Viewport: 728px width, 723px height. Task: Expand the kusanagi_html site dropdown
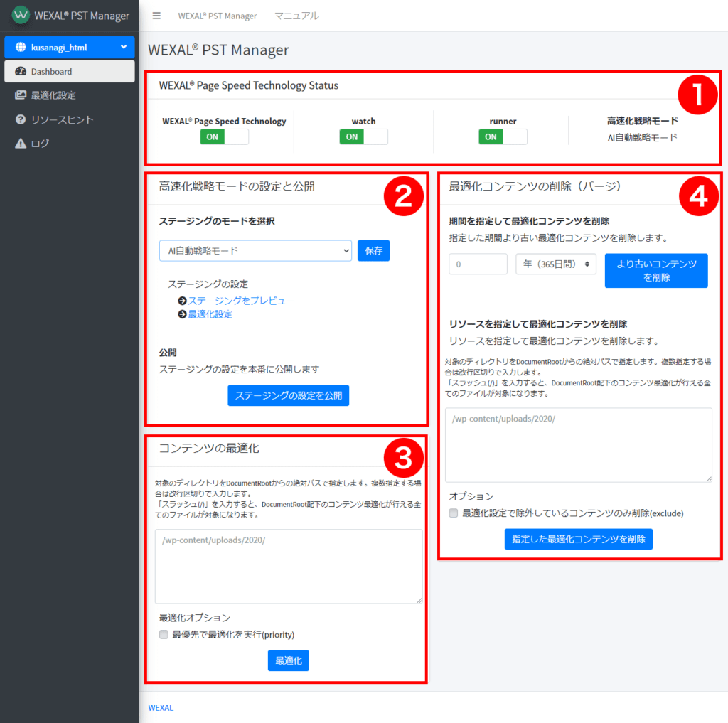pyautogui.click(x=70, y=48)
